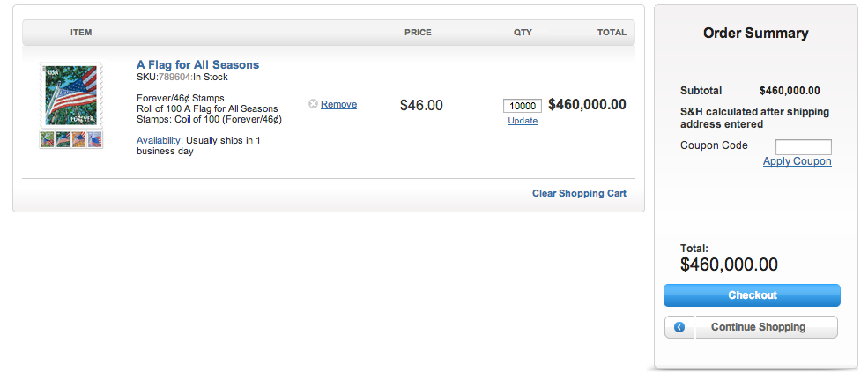Click the QTY column header
Viewport: 868px width, 380px height.
pos(523,33)
